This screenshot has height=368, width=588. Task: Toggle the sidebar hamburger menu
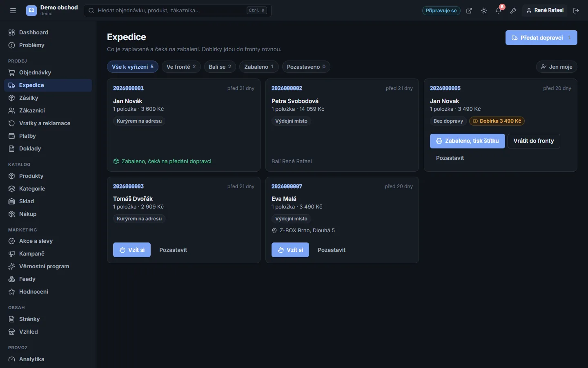[13, 11]
